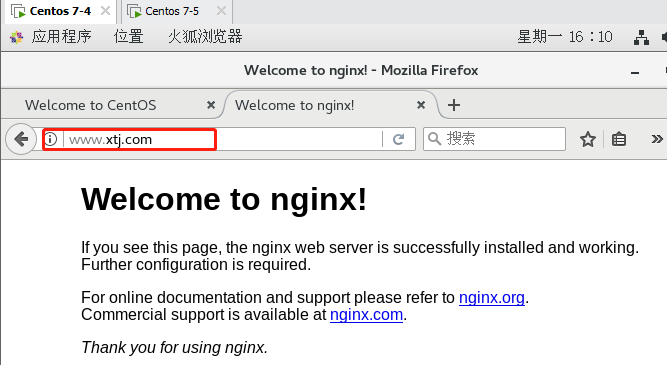Click the search magnifier icon
Screen dimensions: 667x365
(434, 138)
